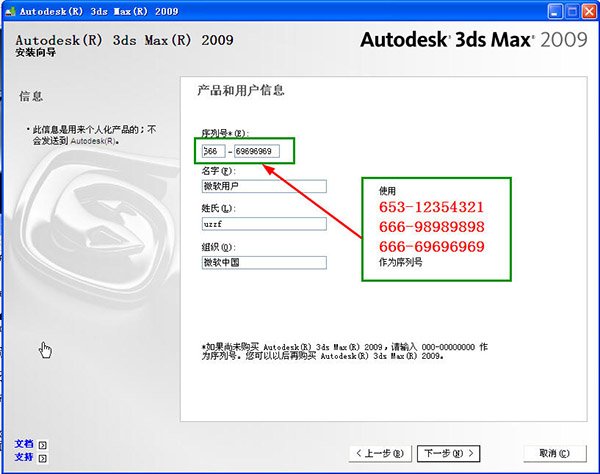Click the Autodesk 3ds Max 2009 logo text
Viewport: 600px width, 474px height.
click(x=474, y=40)
